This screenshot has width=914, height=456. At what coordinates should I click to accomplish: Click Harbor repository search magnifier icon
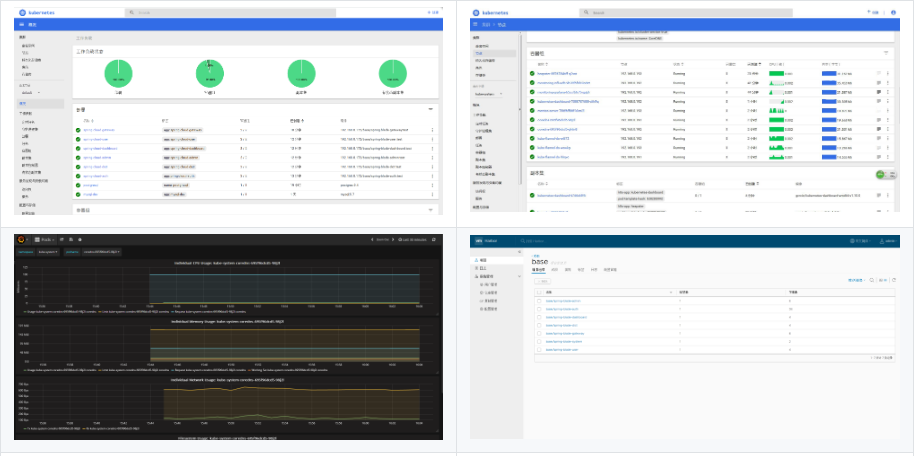coord(871,280)
